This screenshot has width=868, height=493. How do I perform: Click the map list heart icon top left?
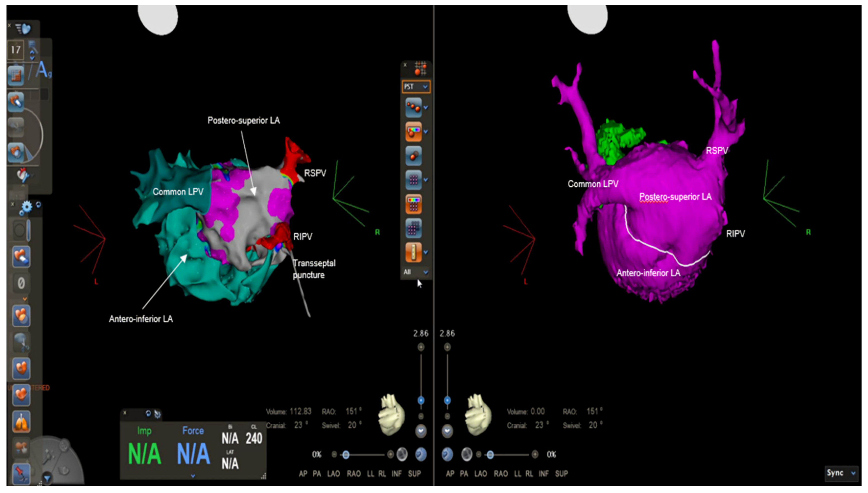(23, 29)
